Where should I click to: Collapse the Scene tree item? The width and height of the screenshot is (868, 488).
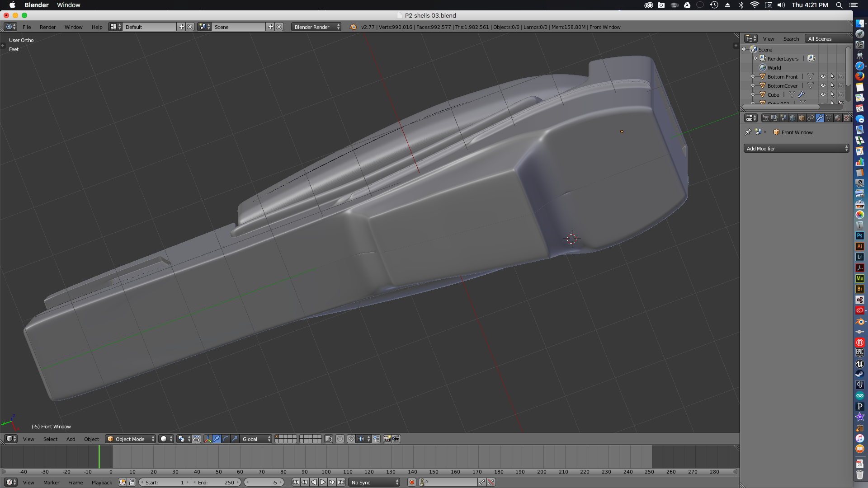[744, 49]
